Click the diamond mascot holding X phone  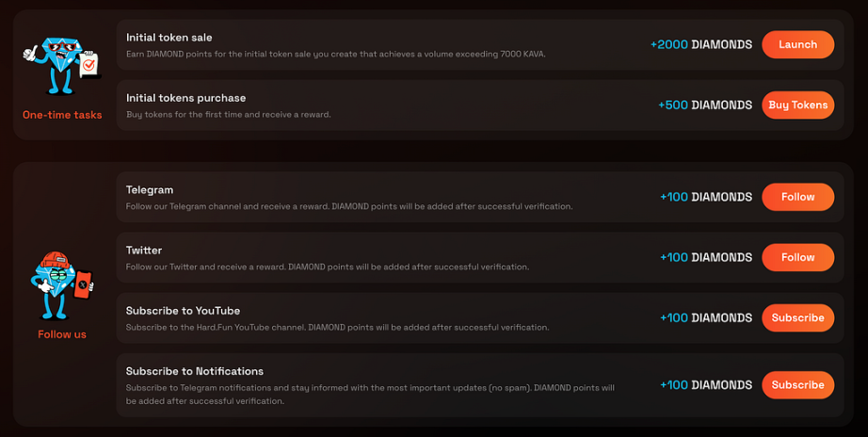[x=62, y=285]
